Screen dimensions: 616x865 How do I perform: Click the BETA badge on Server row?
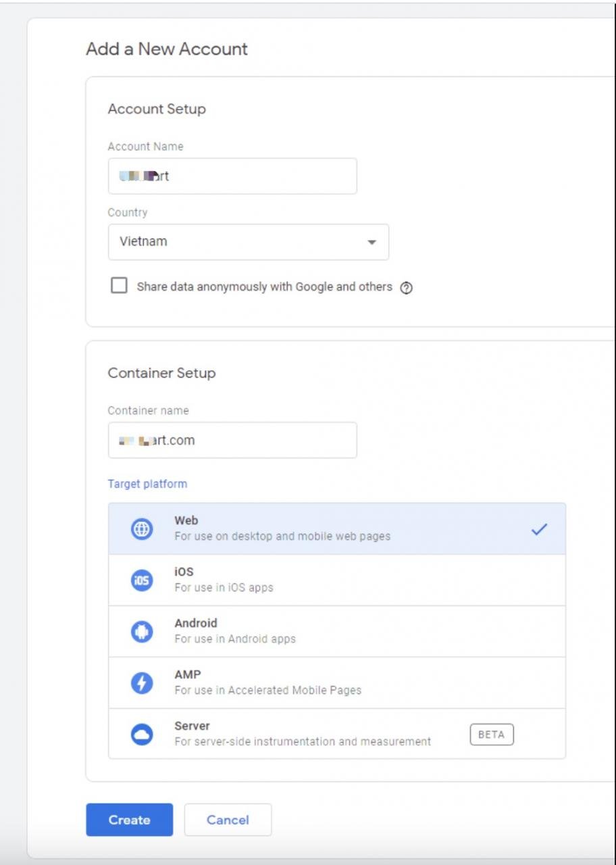(492, 735)
